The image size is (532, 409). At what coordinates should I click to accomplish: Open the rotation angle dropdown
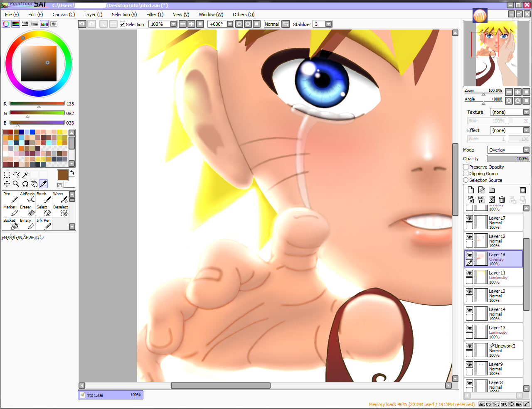230,24
